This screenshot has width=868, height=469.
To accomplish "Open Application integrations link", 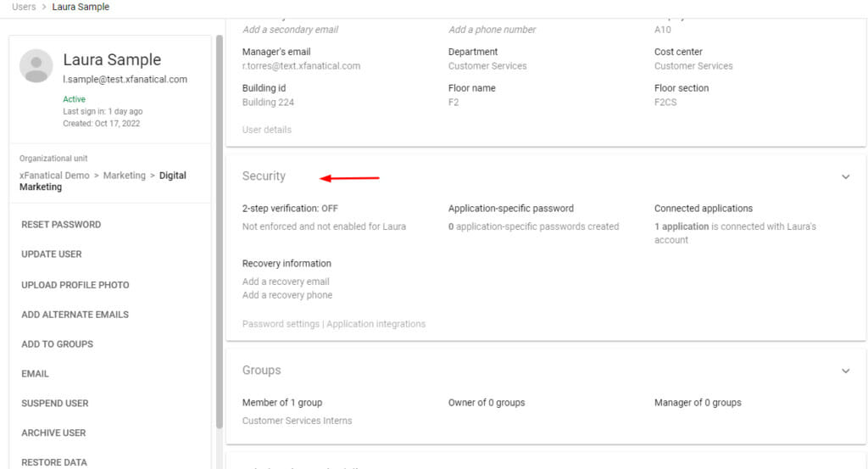I will 376,324.
